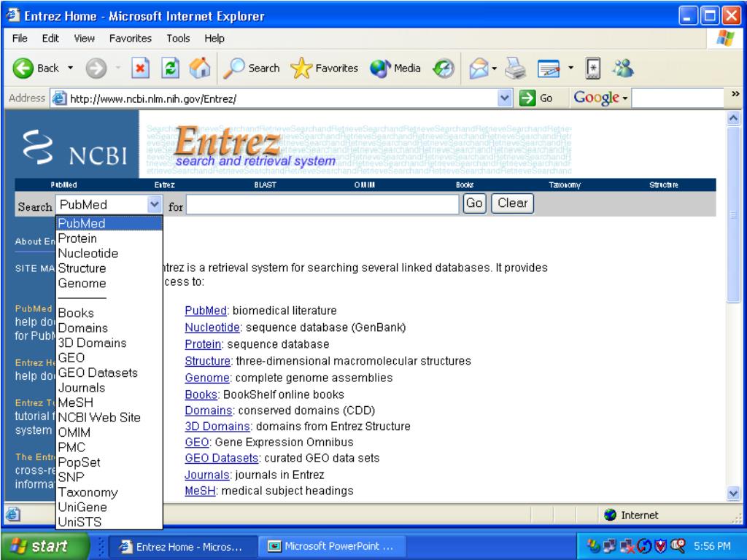This screenshot has height=560, width=747.
Task: Open the Books BookShelf link
Action: 201,394
